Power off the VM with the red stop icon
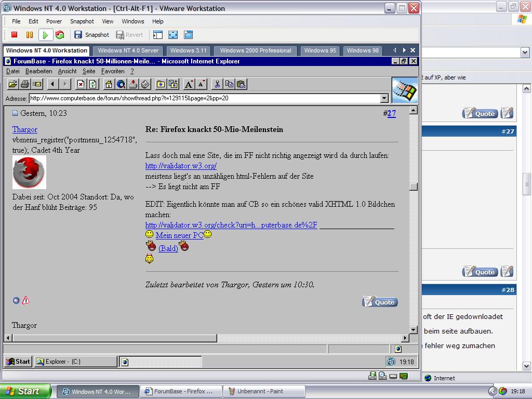The width and height of the screenshot is (532, 399). (x=14, y=35)
